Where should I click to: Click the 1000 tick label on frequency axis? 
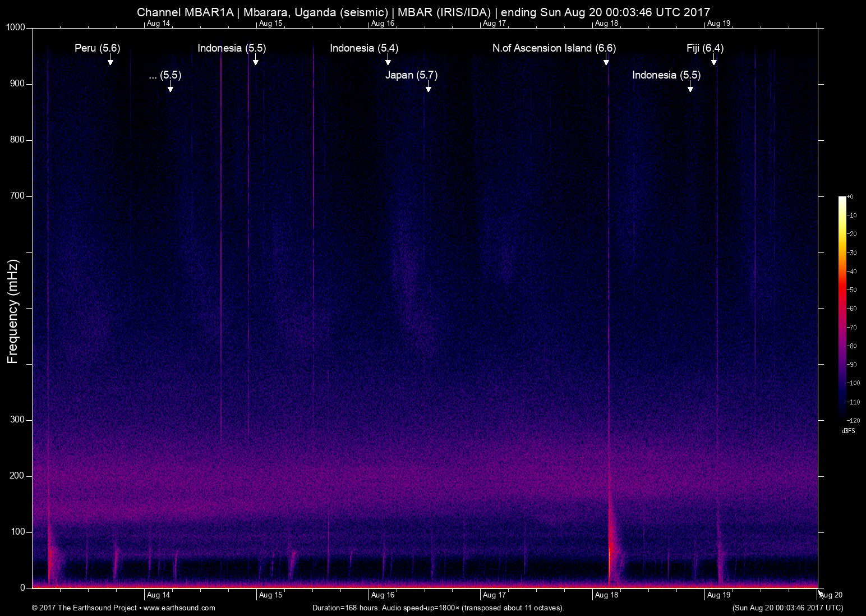point(16,27)
